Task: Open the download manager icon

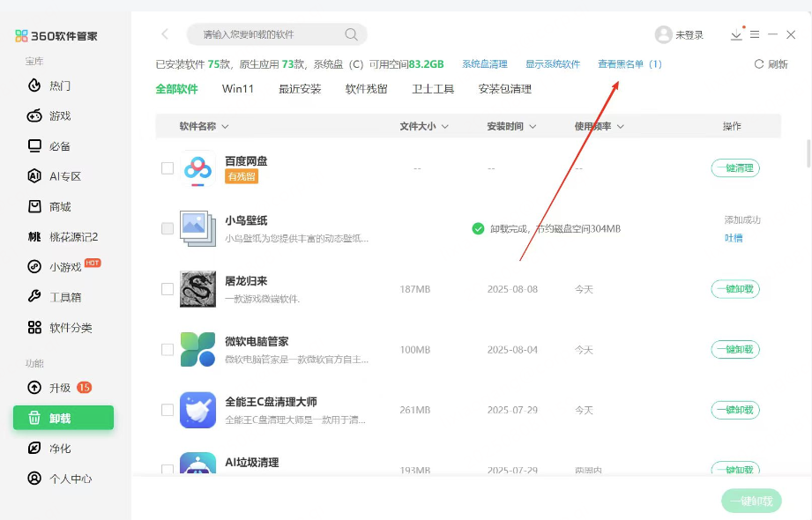Action: [736, 34]
